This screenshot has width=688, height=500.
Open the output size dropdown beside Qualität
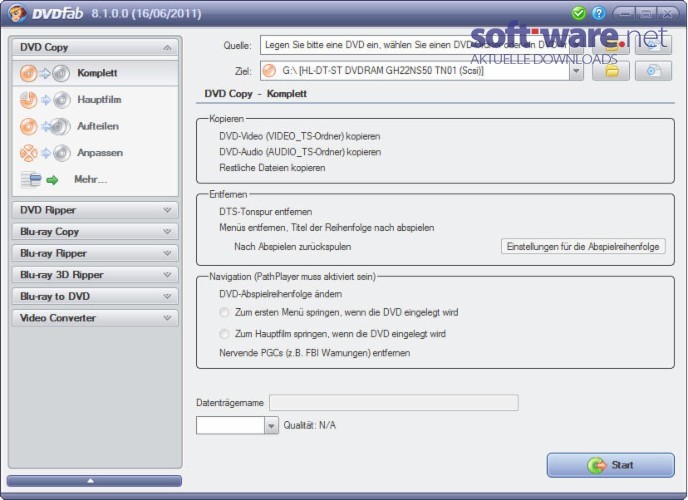click(271, 425)
